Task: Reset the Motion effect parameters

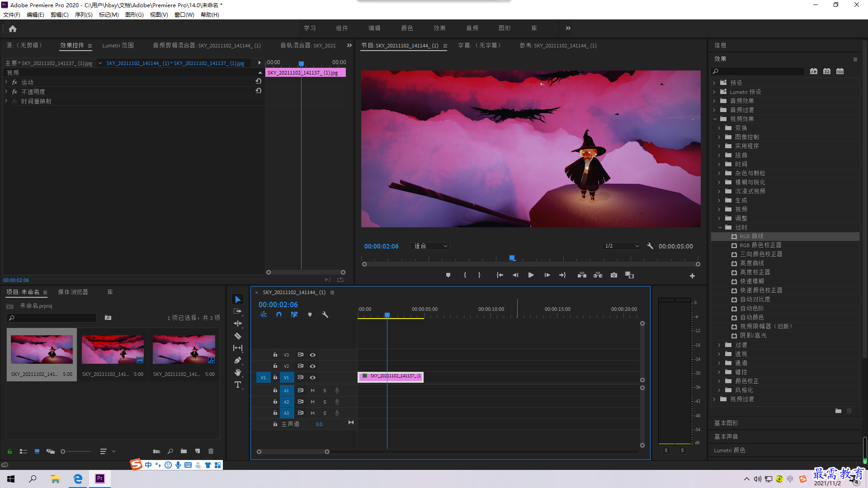Action: click(259, 81)
